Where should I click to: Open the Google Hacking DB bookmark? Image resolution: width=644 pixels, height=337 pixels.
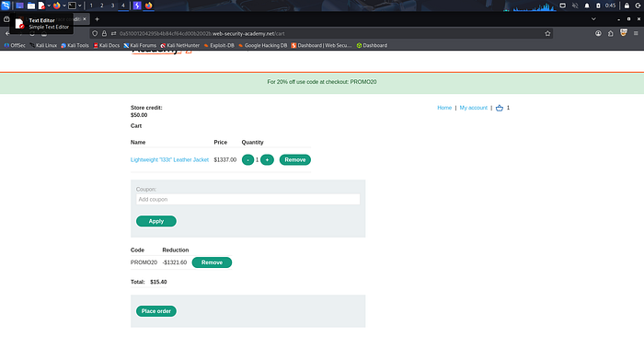pos(262,46)
